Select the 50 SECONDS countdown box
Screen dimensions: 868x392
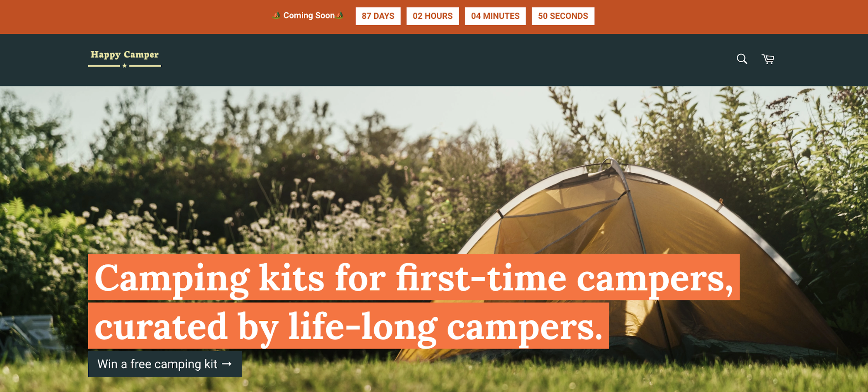[x=563, y=16]
